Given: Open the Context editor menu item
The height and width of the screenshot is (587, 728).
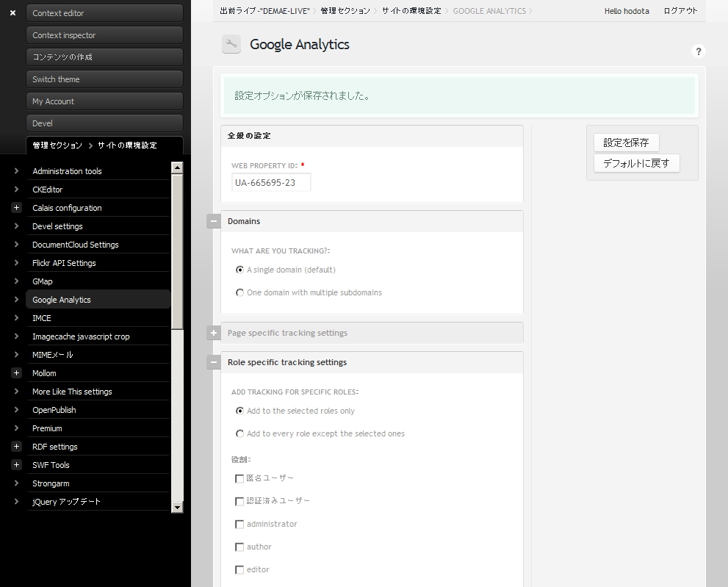Looking at the screenshot, I should [x=104, y=13].
